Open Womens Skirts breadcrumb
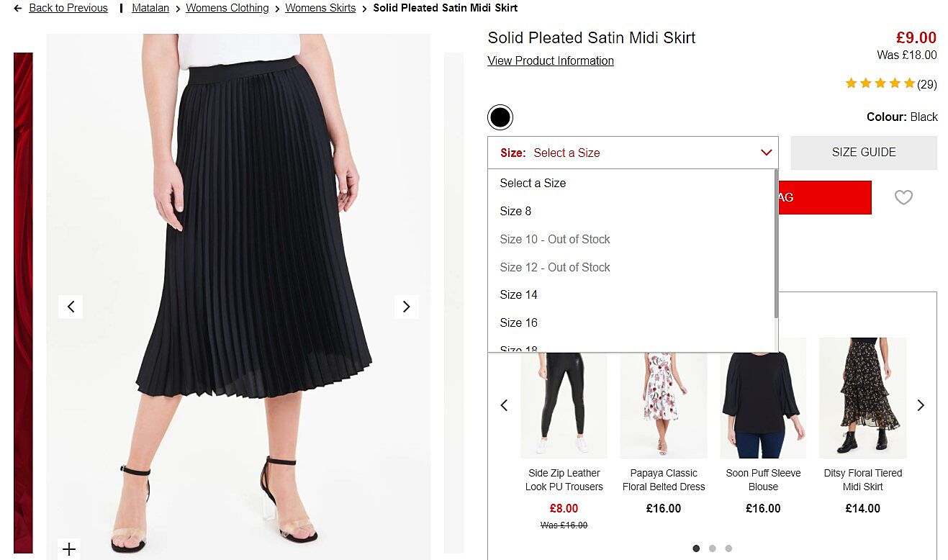Viewport: 948px width, 560px height. 320,8
